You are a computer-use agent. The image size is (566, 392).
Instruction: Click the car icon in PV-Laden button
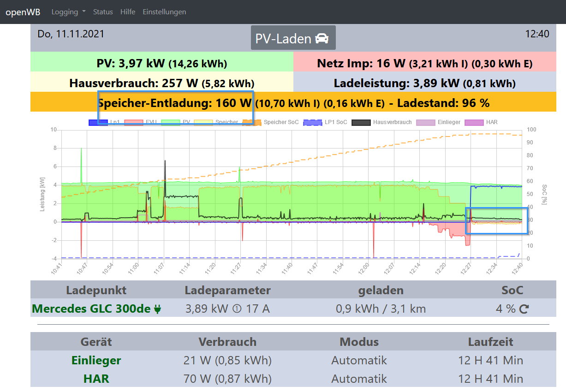coord(322,38)
